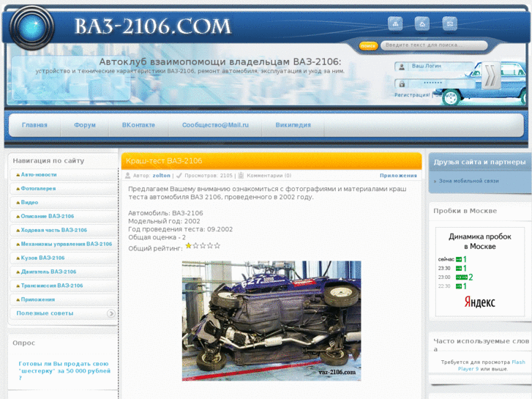Click the home icon in header
The width and height of the screenshot is (532, 399).
(x=422, y=23)
